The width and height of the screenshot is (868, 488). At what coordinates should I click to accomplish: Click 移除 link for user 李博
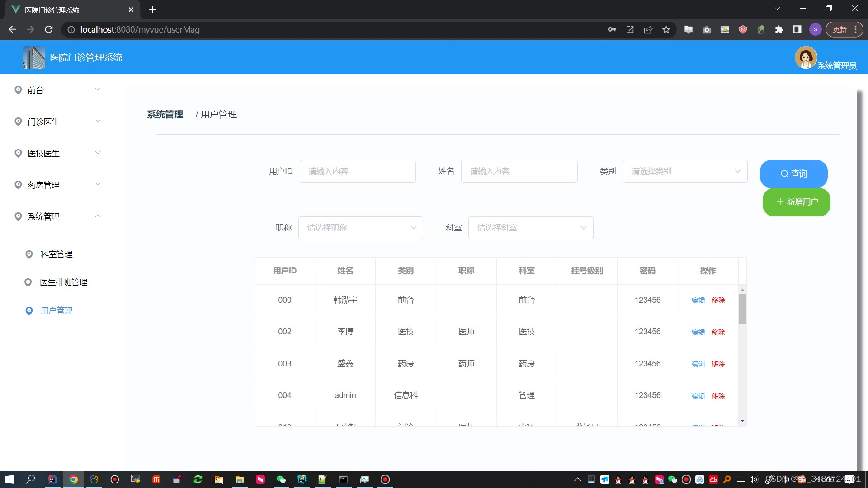(718, 332)
